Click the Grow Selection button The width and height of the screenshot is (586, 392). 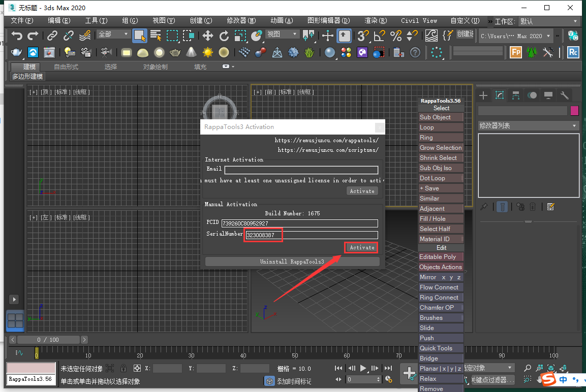click(x=441, y=148)
